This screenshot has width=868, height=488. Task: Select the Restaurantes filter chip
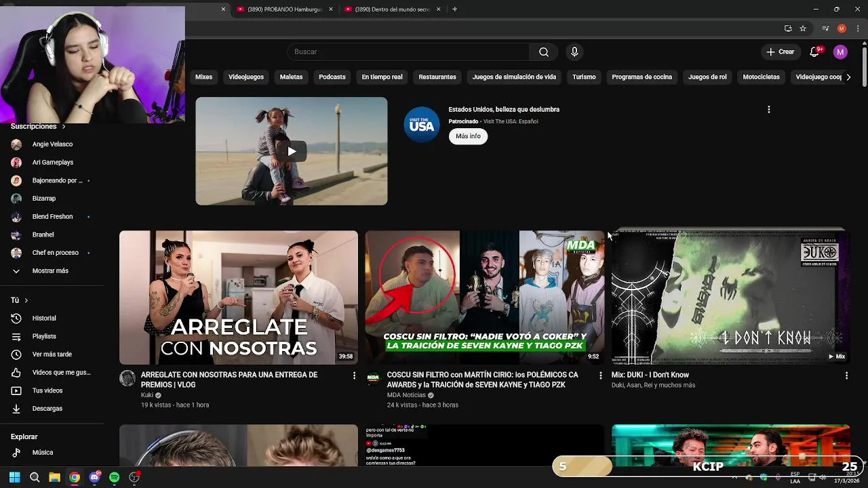click(437, 77)
